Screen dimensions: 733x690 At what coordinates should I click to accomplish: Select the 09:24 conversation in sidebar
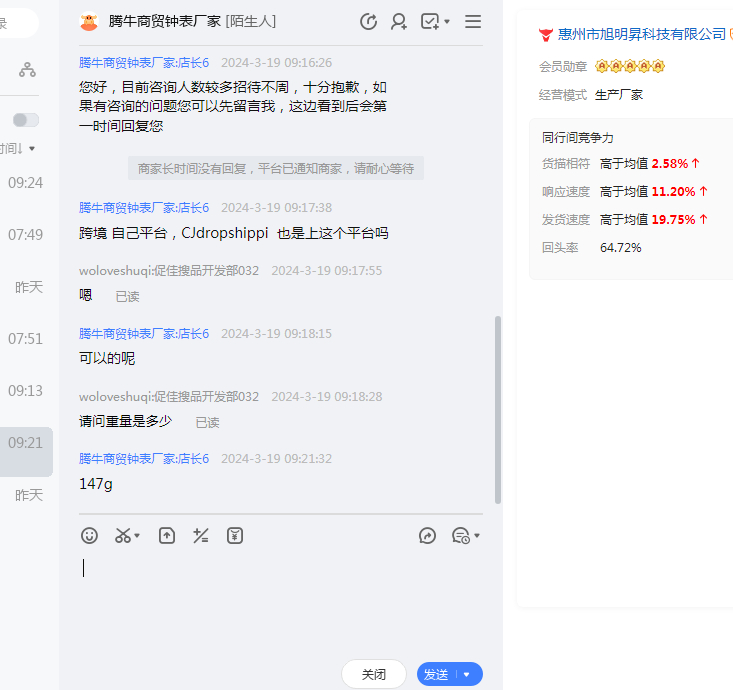(x=26, y=183)
